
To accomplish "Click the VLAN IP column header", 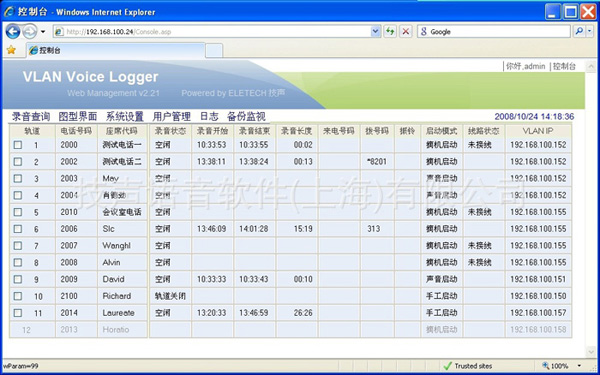I will 538,131.
